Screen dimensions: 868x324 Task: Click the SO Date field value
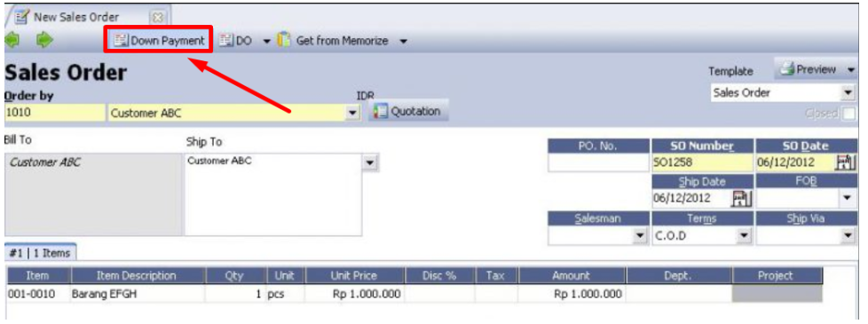click(x=795, y=162)
